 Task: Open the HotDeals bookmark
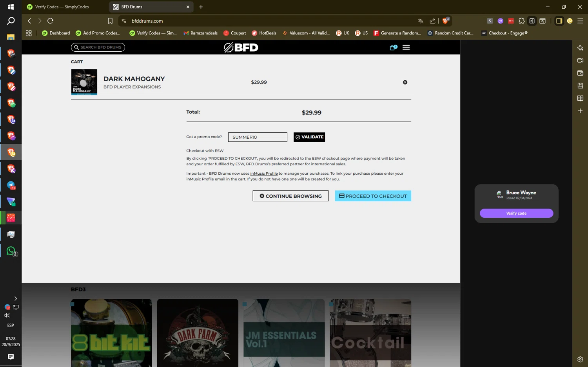[264, 33]
